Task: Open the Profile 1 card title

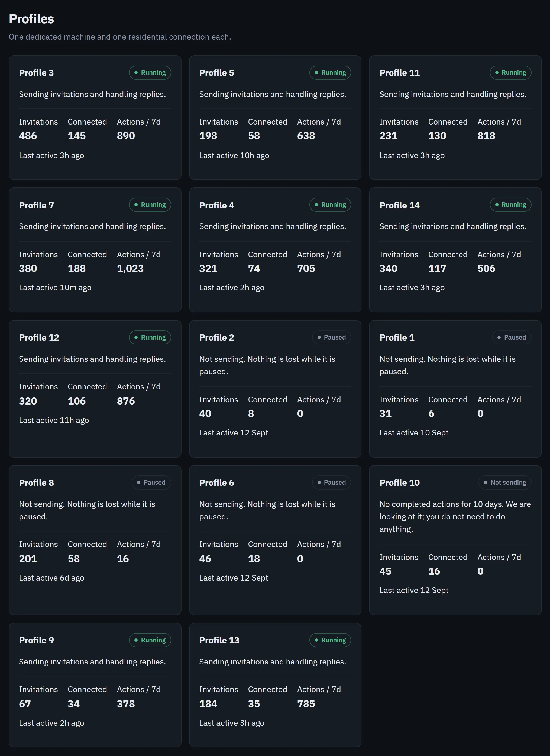Action: [397, 338]
